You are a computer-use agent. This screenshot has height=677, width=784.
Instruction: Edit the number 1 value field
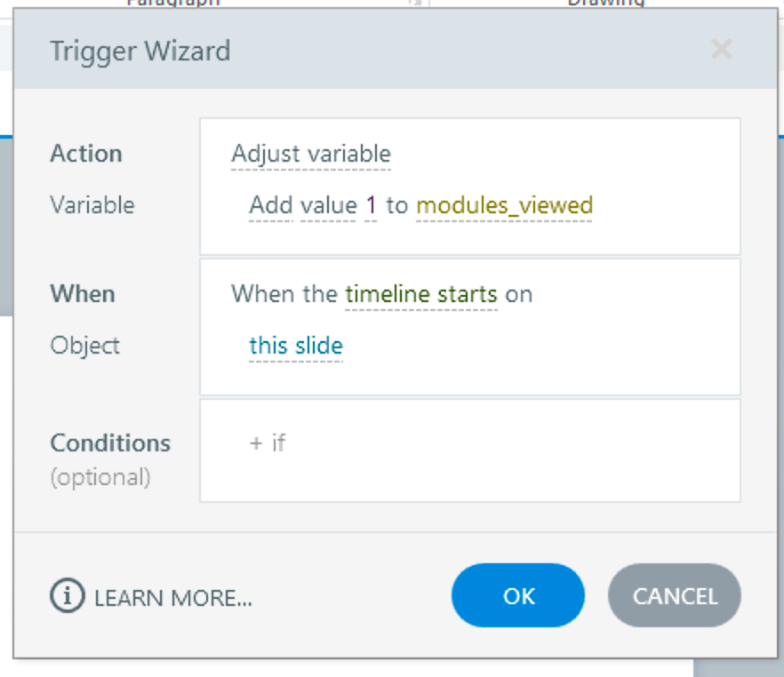[x=372, y=206]
